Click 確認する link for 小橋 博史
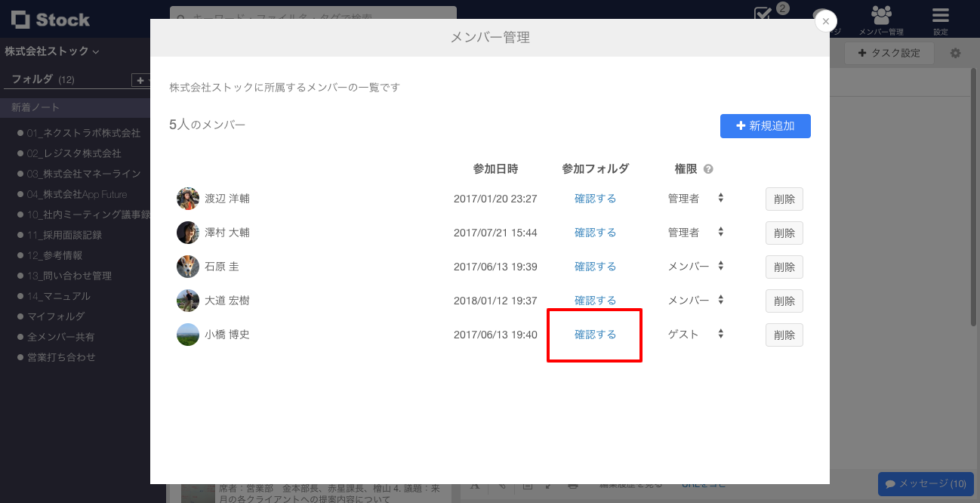The height and width of the screenshot is (503, 980). [595, 335]
